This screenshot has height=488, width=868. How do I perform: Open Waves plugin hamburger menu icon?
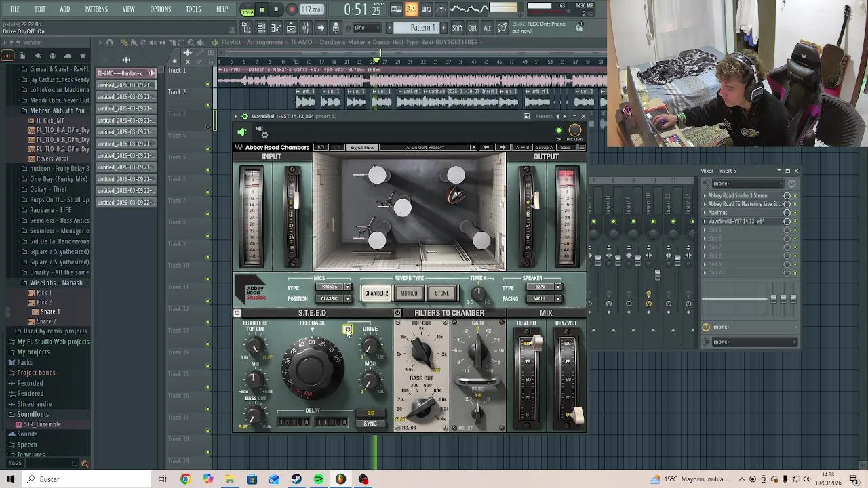581,148
